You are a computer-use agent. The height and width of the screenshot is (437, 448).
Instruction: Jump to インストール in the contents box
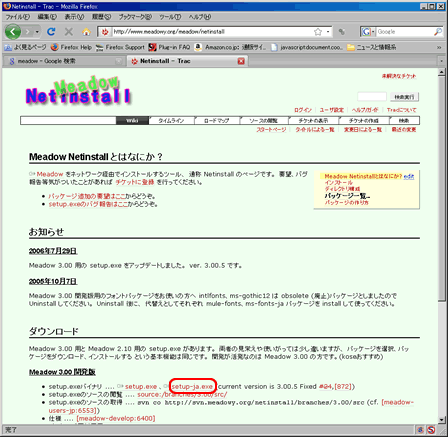pos(338,183)
